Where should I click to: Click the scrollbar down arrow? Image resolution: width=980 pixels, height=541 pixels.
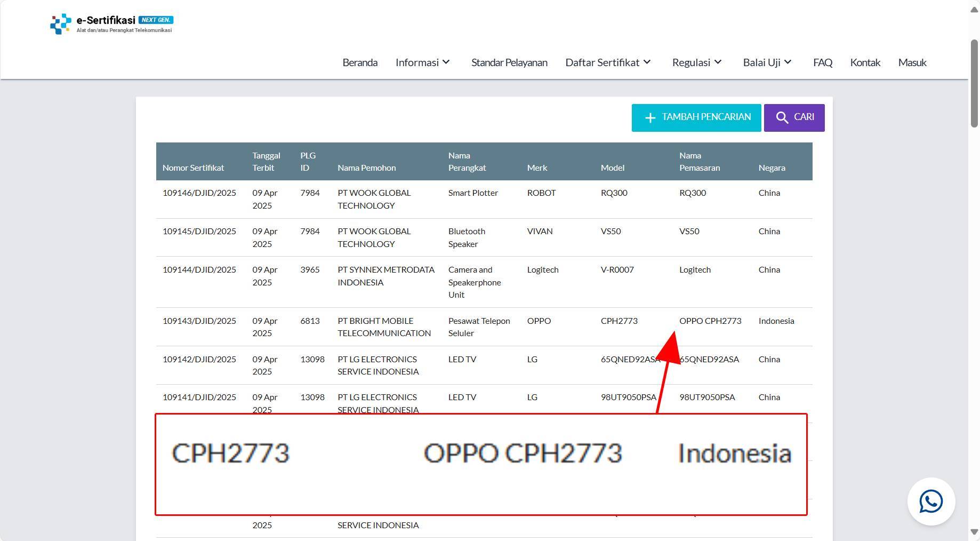click(x=975, y=533)
